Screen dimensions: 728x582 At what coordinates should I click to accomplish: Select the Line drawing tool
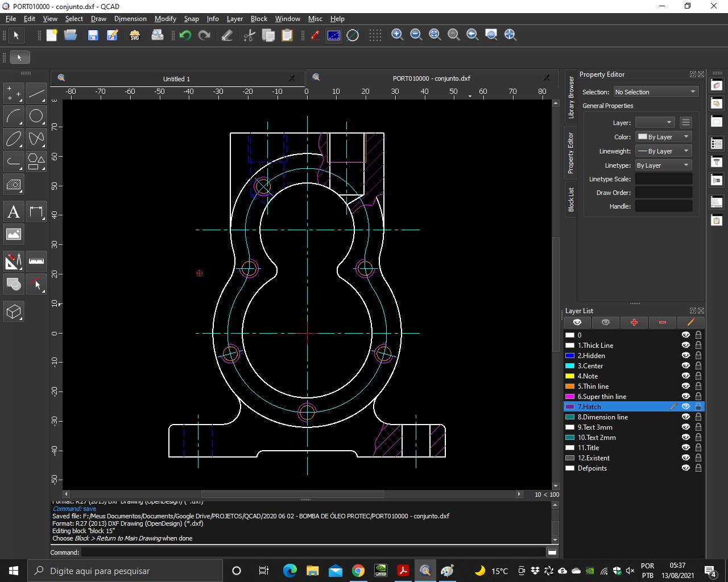tap(36, 93)
